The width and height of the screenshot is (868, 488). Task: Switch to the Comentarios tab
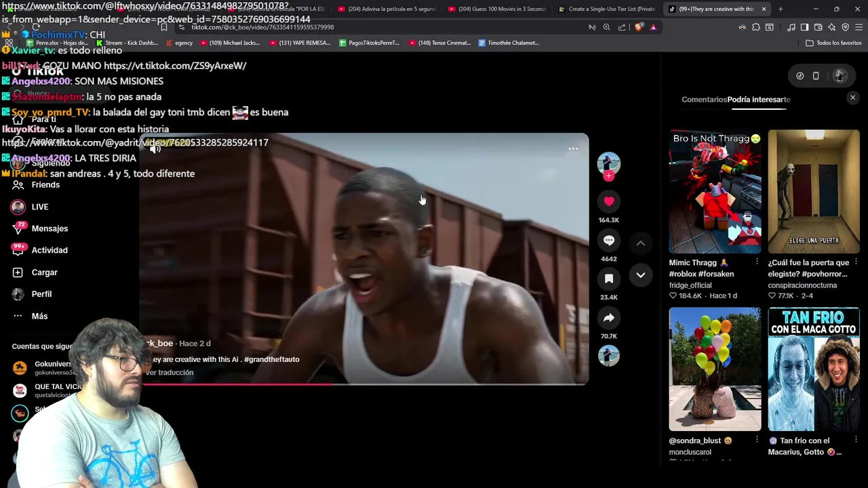(x=704, y=100)
